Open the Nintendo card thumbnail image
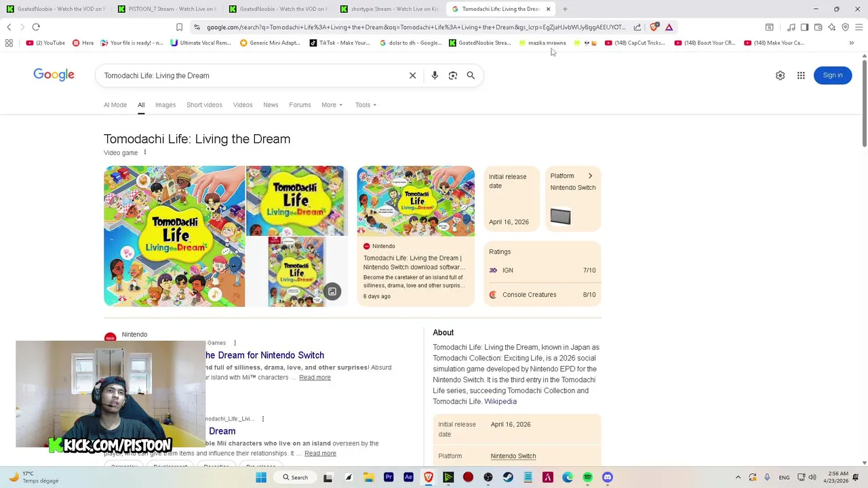The width and height of the screenshot is (868, 488). [416, 201]
